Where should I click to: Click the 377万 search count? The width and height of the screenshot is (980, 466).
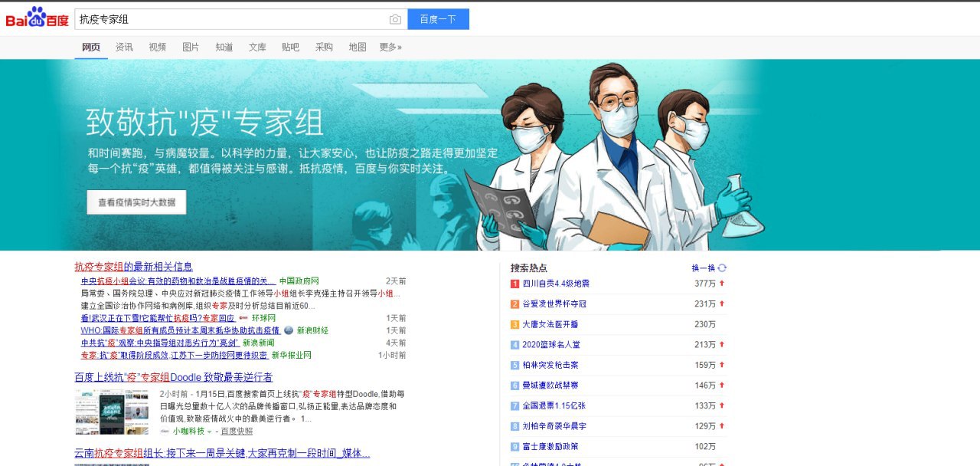pyautogui.click(x=705, y=284)
